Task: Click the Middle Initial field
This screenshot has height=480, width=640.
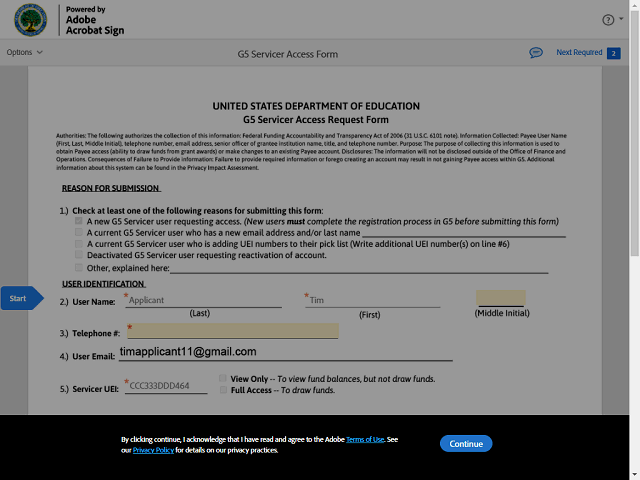Action: (x=501, y=298)
